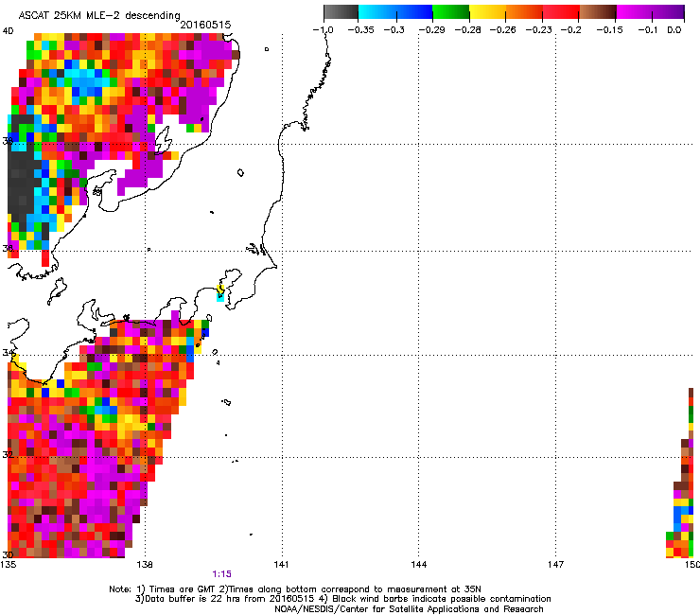Click the colorbar value -1.0
Image resolution: width=700 pixels, height=615 pixels.
coord(323,30)
